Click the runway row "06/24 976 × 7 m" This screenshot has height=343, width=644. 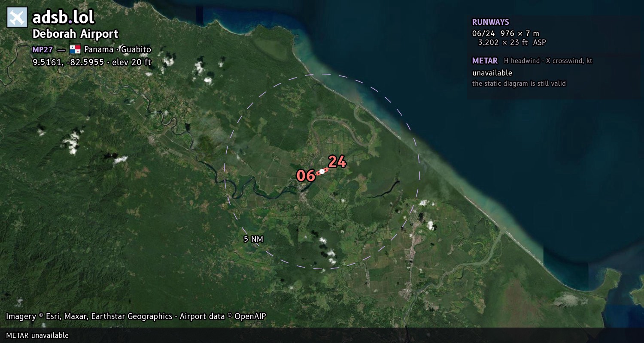pos(505,33)
